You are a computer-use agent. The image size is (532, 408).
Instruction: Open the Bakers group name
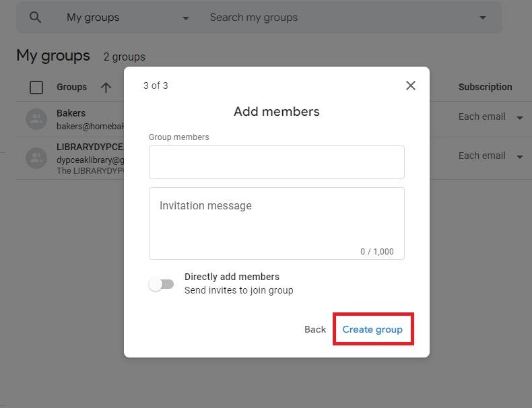(71, 113)
